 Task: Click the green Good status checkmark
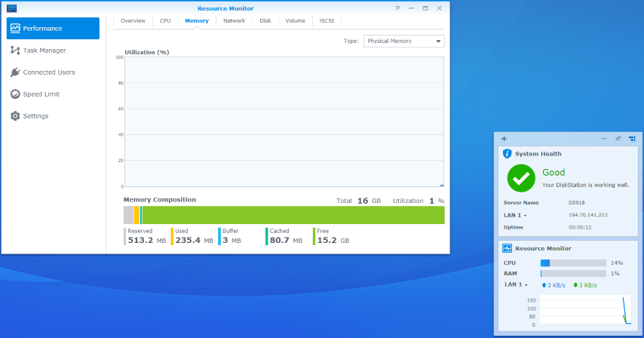click(x=521, y=178)
